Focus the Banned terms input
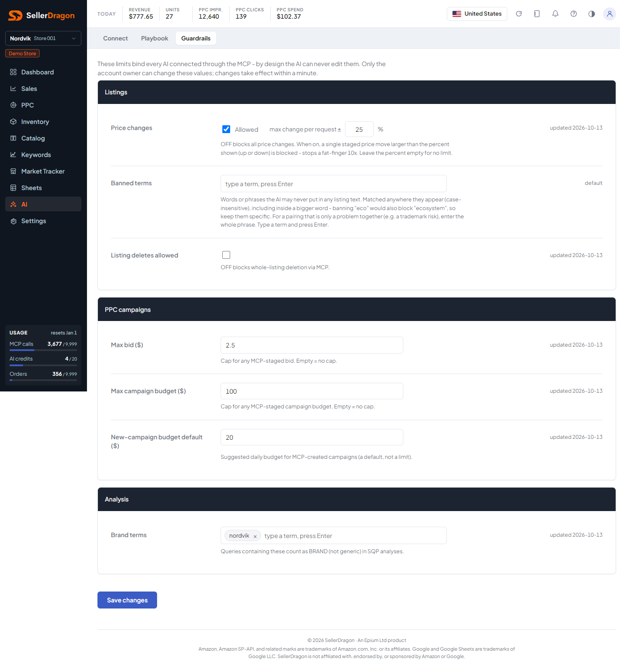The height and width of the screenshot is (672, 620). point(333,184)
